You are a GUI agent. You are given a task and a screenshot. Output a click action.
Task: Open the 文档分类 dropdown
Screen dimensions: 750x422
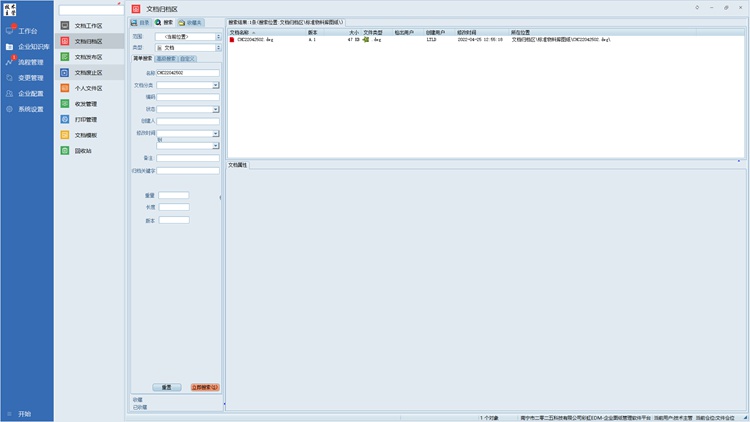[215, 86]
